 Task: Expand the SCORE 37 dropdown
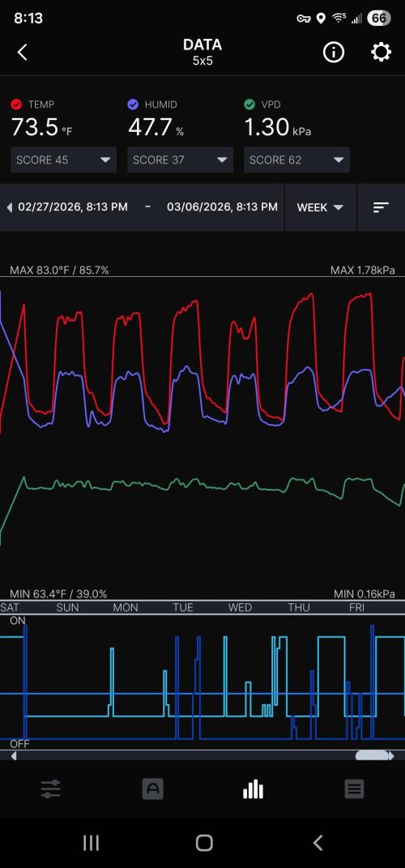click(180, 160)
